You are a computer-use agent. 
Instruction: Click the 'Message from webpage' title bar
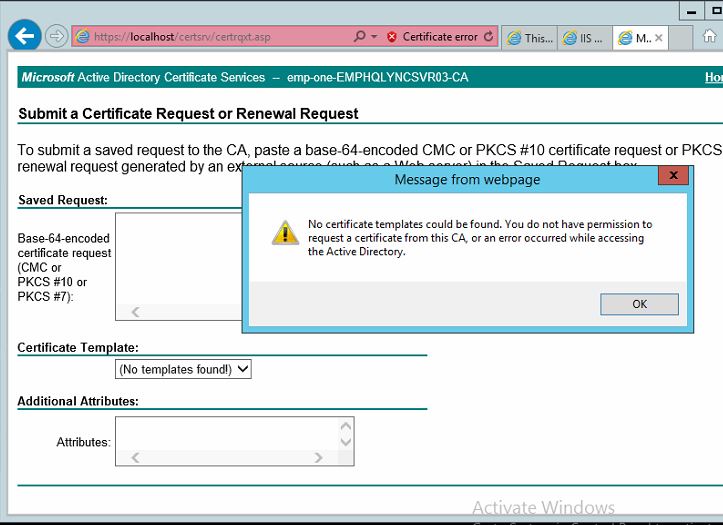(467, 179)
